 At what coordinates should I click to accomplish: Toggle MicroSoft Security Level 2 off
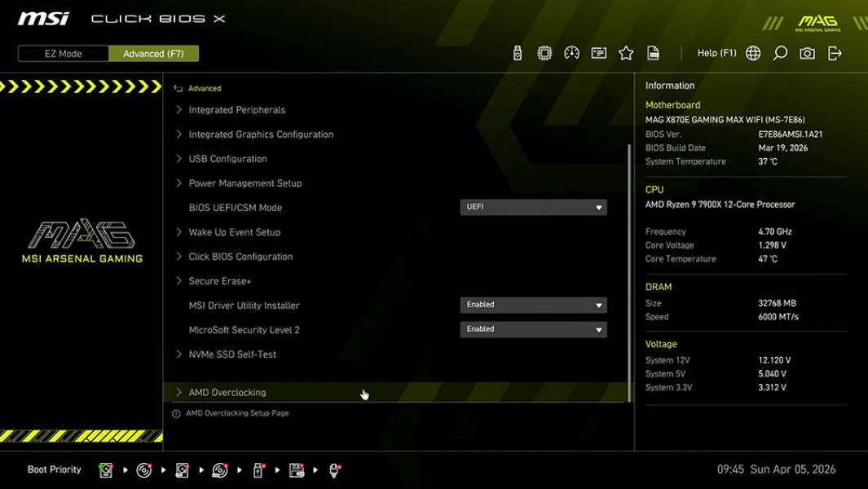click(533, 329)
